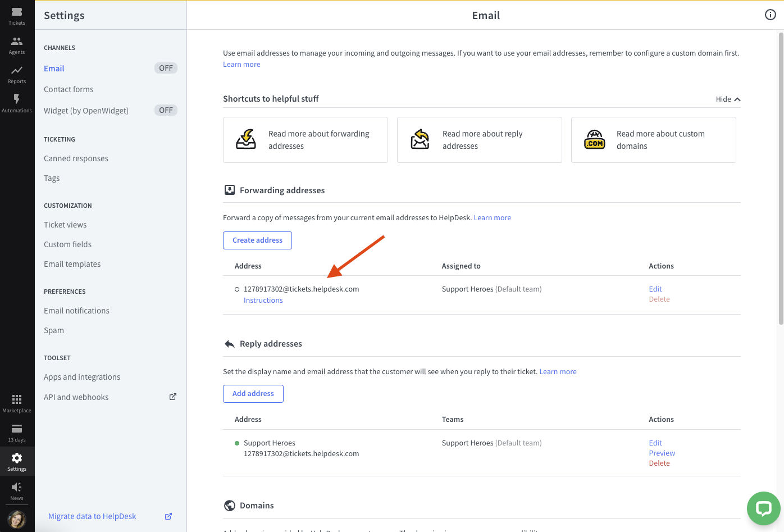784x532 pixels.
Task: Click the Create address button
Action: (x=257, y=240)
